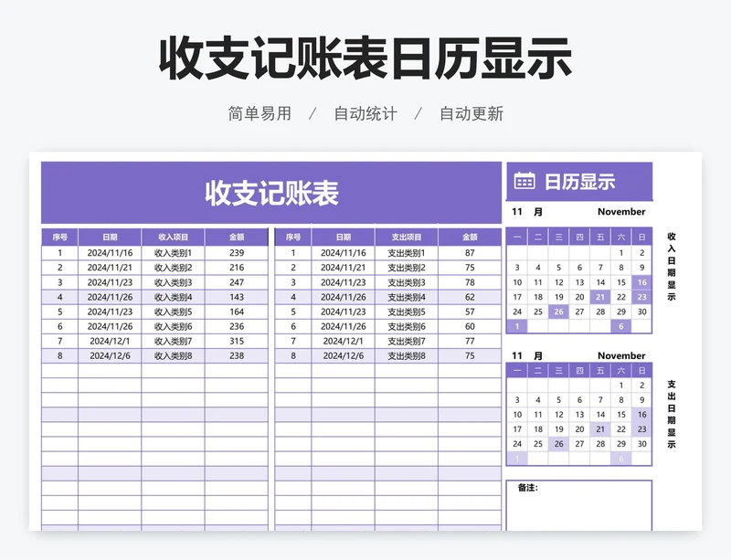Select the 收入类别3 cell

pos(173,282)
